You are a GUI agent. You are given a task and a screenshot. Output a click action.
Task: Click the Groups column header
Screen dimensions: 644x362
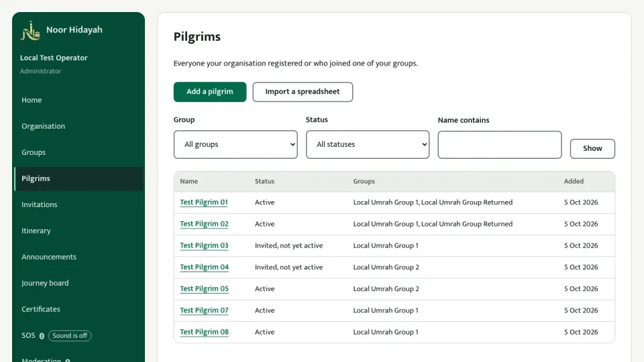pos(364,182)
